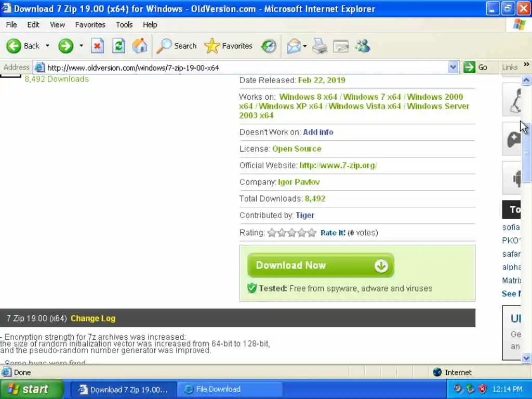Open the Igor Pavlov company link
This screenshot has width=532, height=399.
click(299, 182)
